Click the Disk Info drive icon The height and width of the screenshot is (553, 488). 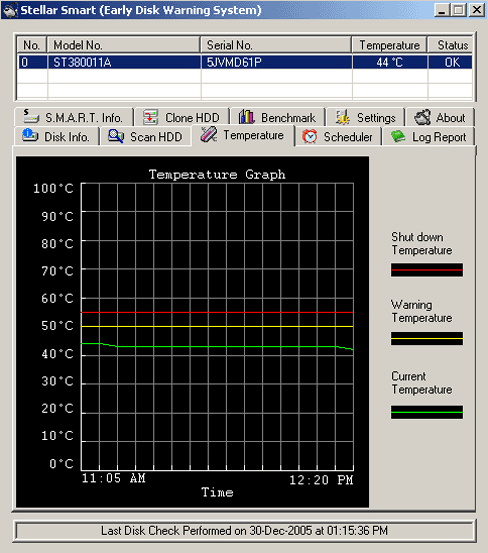30,136
